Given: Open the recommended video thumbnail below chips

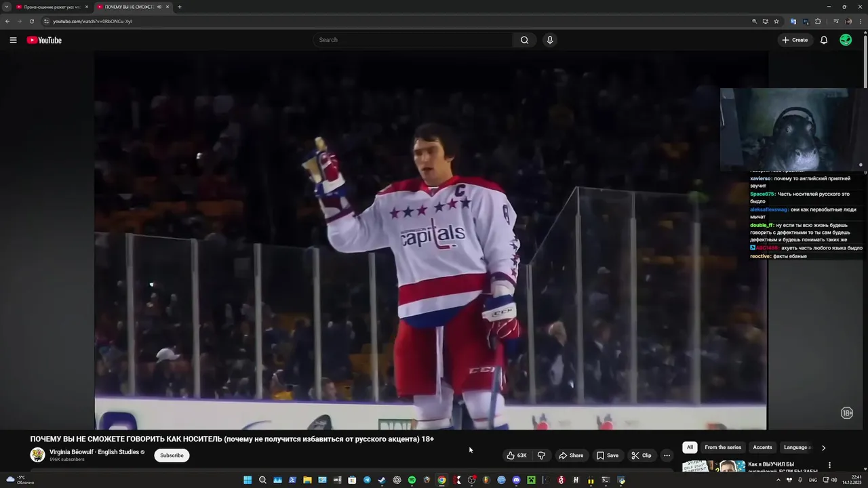Looking at the screenshot, I should [714, 466].
